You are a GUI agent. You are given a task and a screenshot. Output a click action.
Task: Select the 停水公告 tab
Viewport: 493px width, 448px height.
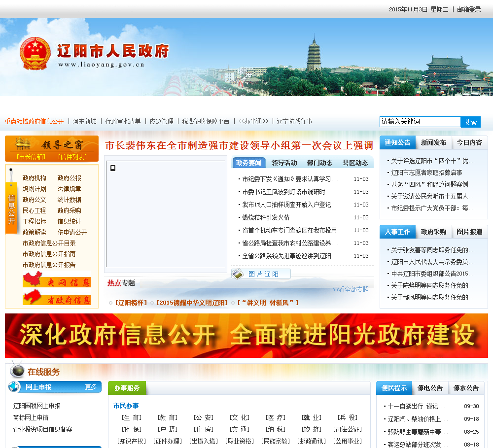click(466, 388)
